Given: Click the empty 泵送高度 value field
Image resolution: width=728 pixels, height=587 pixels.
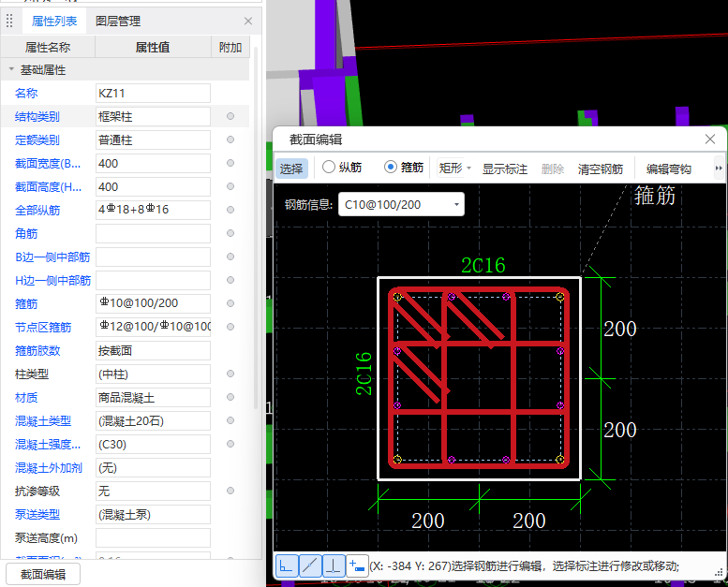Looking at the screenshot, I should click(153, 537).
